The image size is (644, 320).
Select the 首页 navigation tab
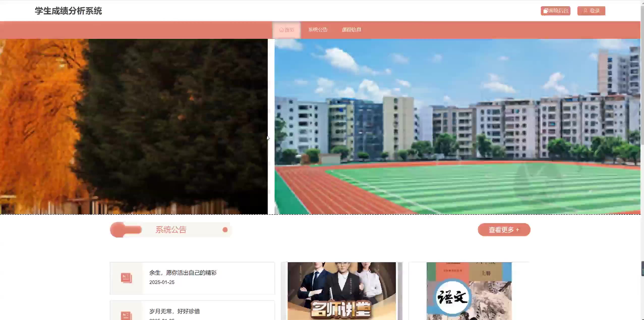point(287,30)
